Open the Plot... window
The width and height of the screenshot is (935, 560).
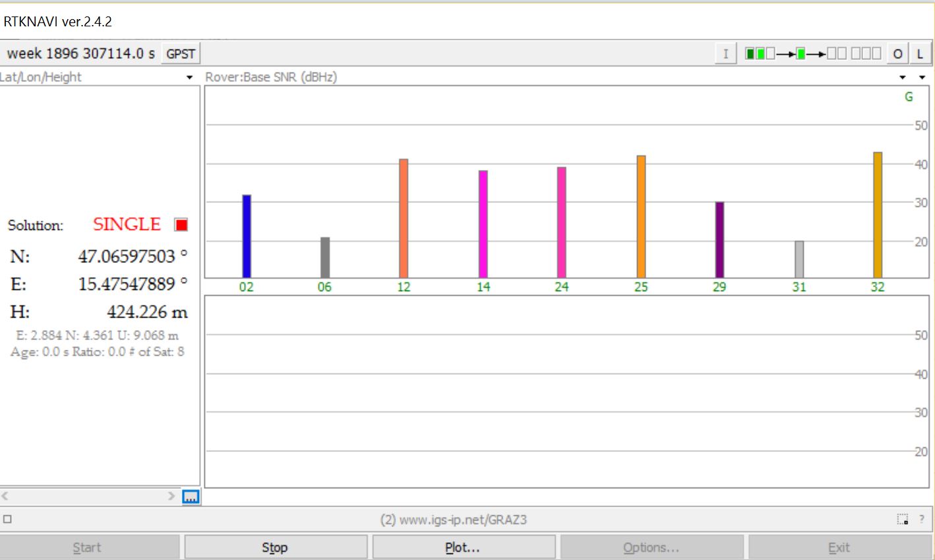463,547
